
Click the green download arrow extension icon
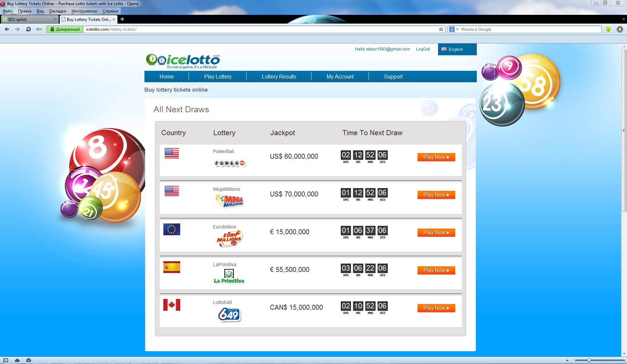click(608, 29)
